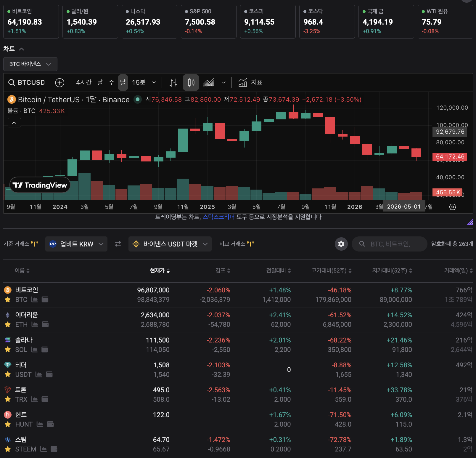Open the BTC 바이낸스 chart source dropdown
The image size is (476, 458).
pos(30,64)
